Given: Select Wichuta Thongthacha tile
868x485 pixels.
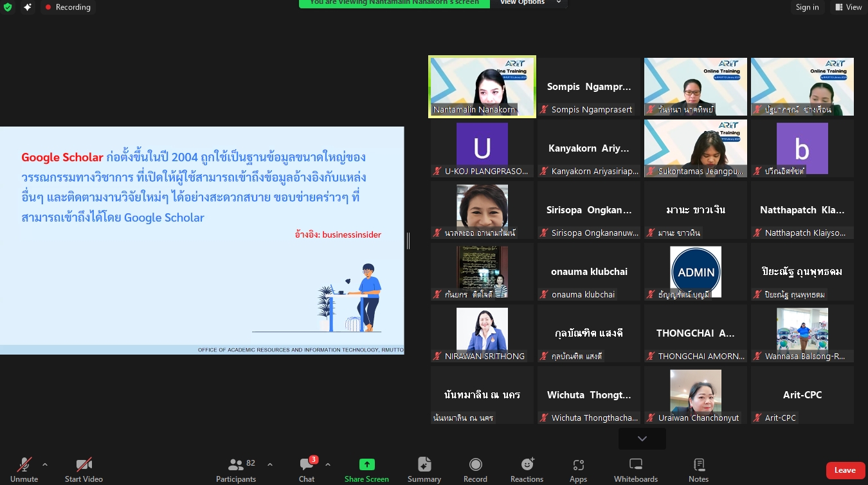Looking at the screenshot, I should 589,395.
